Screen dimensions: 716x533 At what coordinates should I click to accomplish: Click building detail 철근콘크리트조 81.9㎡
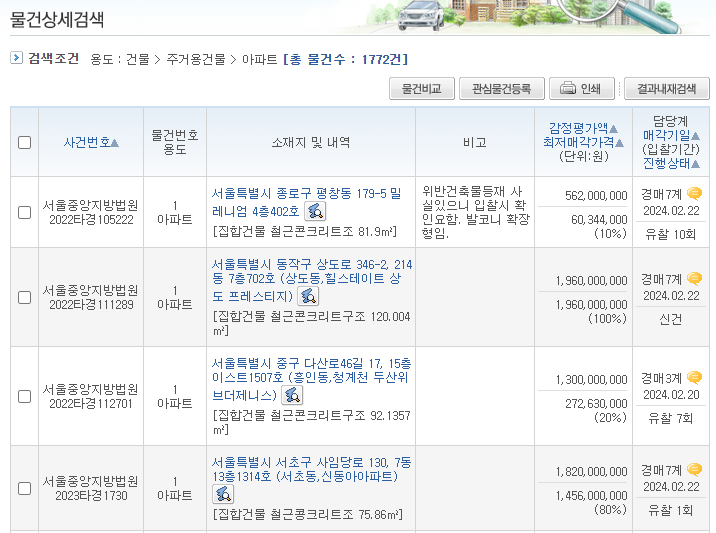pyautogui.click(x=305, y=232)
